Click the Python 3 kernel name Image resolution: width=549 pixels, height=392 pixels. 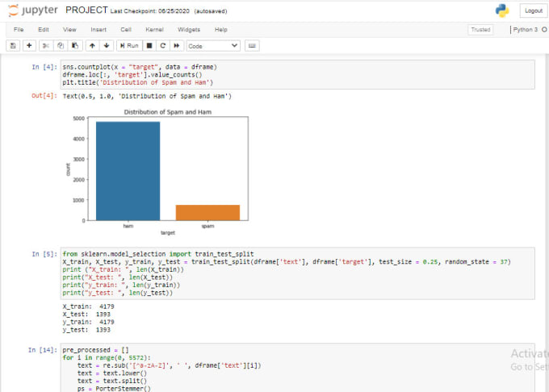click(526, 30)
